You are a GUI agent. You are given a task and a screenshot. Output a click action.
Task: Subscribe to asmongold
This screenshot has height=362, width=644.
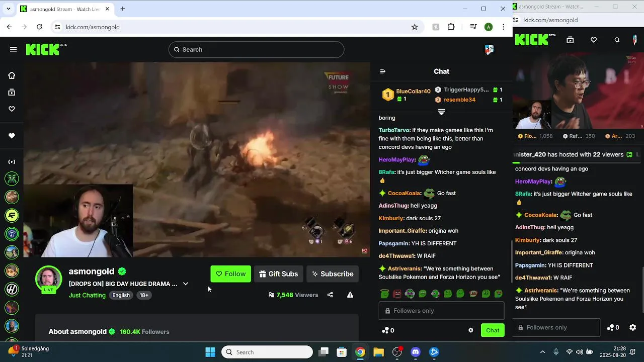point(333,274)
